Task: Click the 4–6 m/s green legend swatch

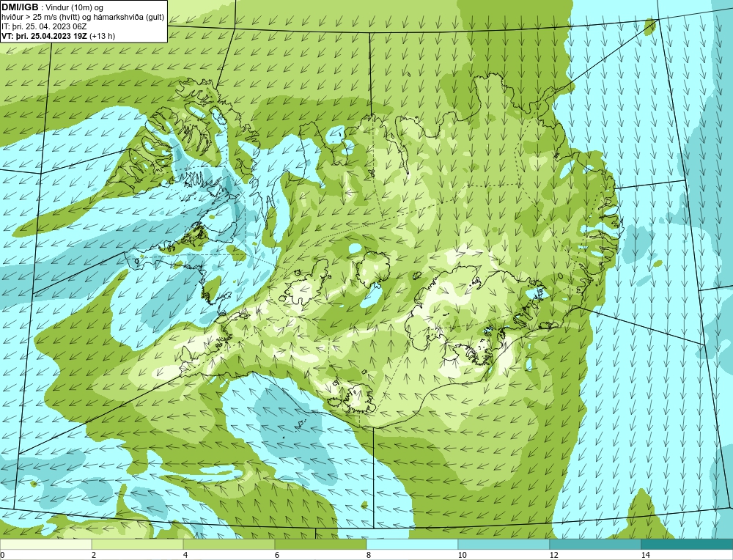Action: (229, 544)
